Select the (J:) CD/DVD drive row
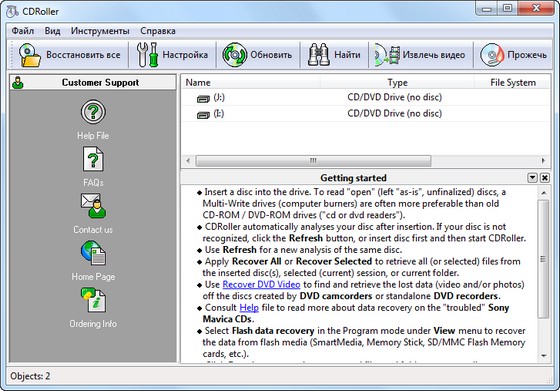 click(366, 97)
